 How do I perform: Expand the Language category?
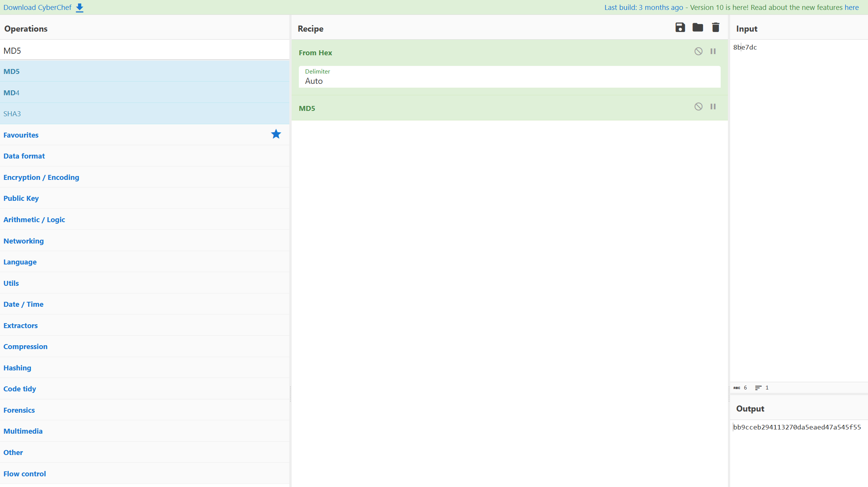[x=145, y=262]
